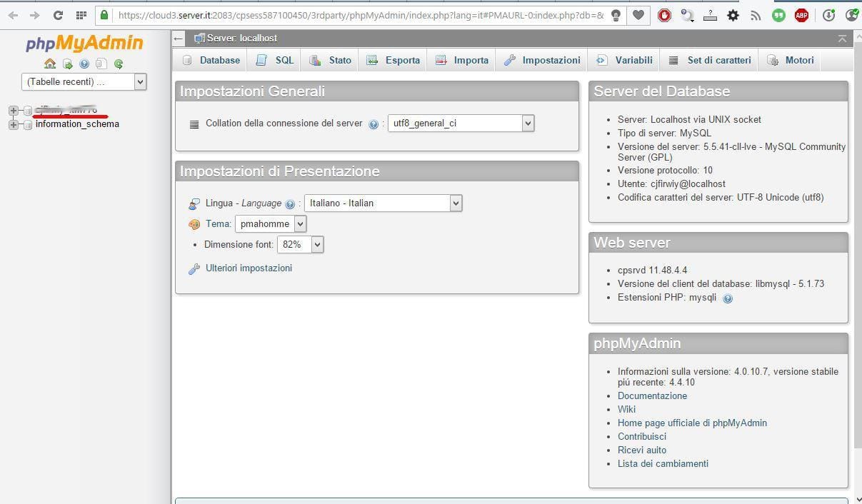The height and width of the screenshot is (504, 862).
Task: Click help icon beside Estensioni PHP mysqli
Action: (728, 298)
